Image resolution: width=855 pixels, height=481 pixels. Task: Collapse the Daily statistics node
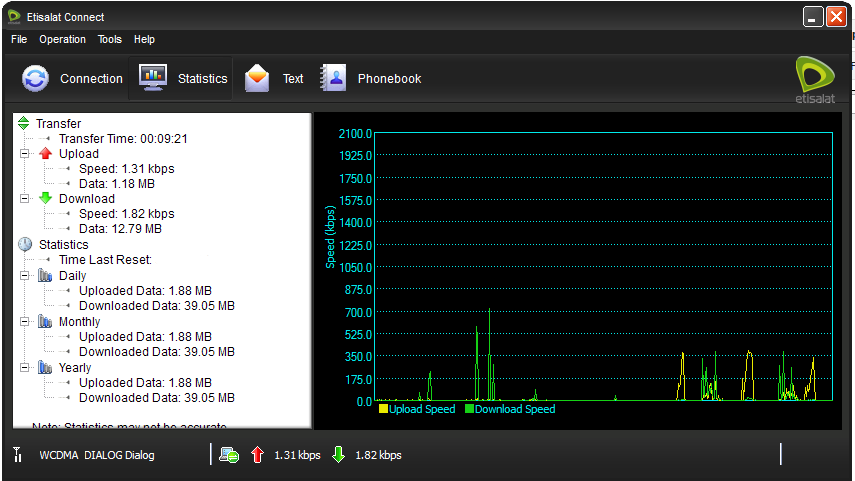(25, 275)
